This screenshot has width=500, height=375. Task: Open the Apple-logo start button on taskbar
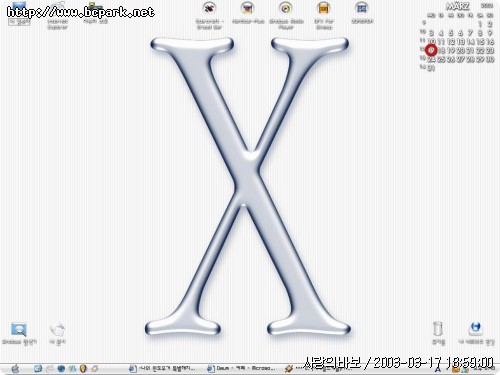tap(15, 368)
